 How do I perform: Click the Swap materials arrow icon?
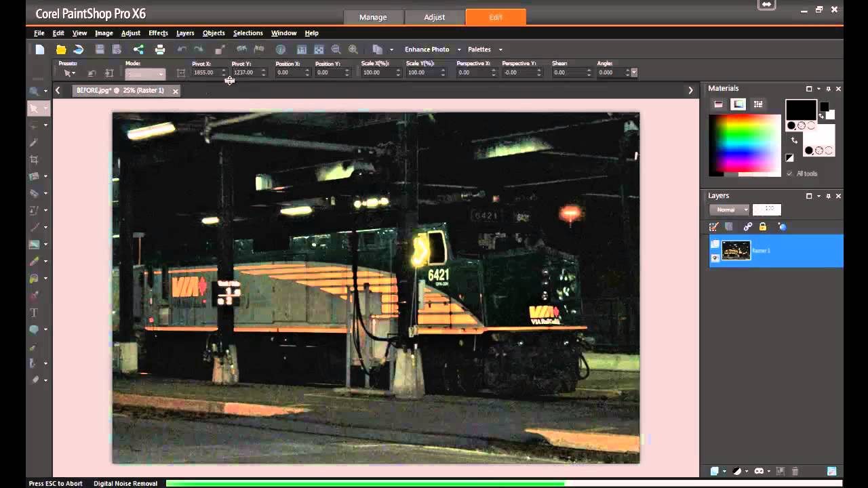coord(794,141)
